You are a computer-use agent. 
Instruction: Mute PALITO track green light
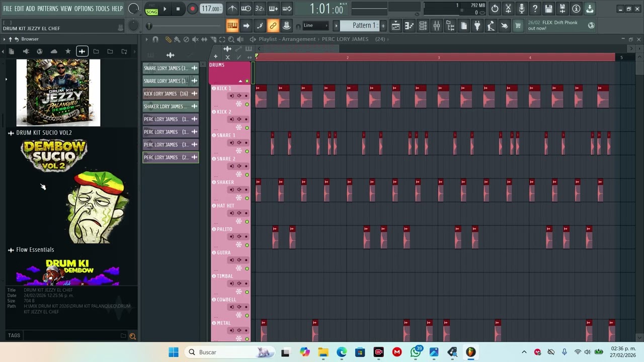click(x=247, y=245)
